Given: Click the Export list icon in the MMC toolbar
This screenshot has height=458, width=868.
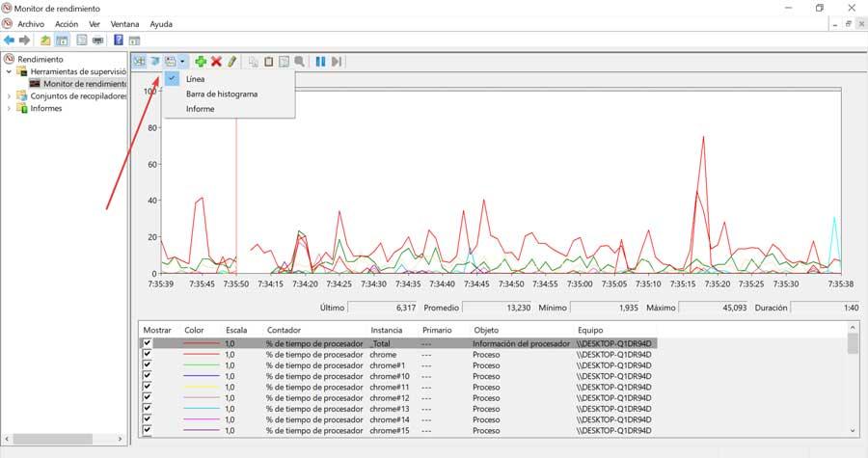Looking at the screenshot, I should point(82,40).
